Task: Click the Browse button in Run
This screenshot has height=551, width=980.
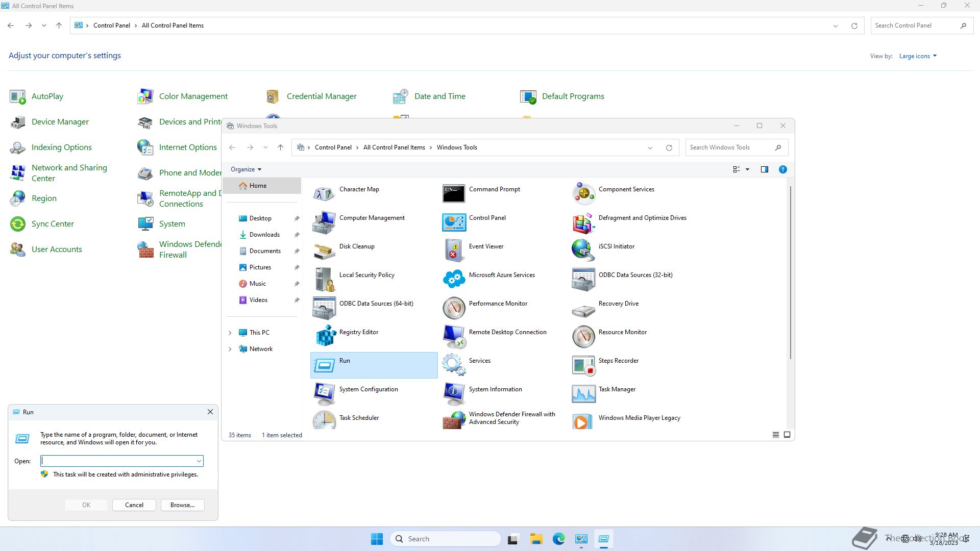Action: 182,505
